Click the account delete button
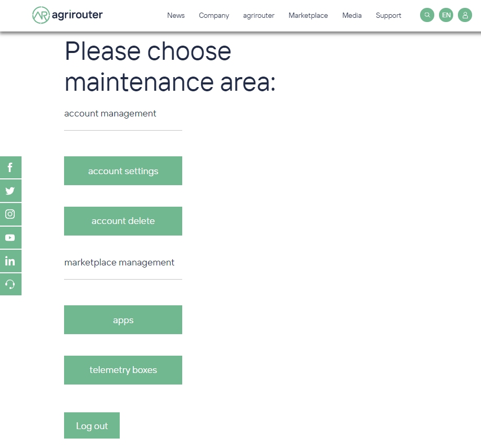 (123, 221)
